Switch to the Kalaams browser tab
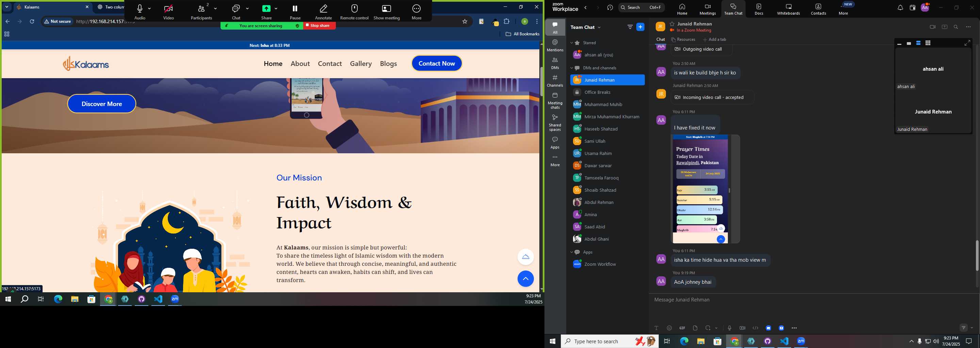Screen dimensions: 980x348 (52, 7)
